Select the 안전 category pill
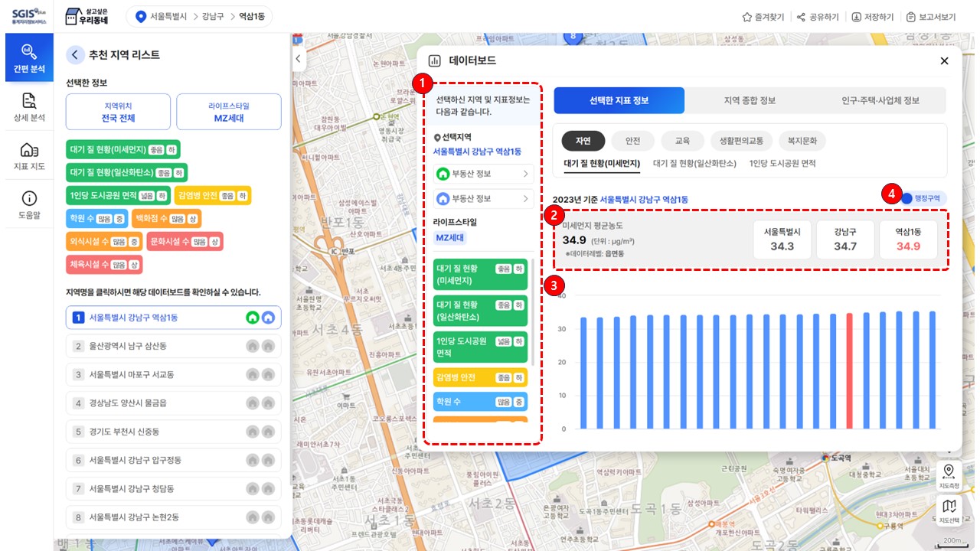The image size is (980, 551). coord(632,141)
